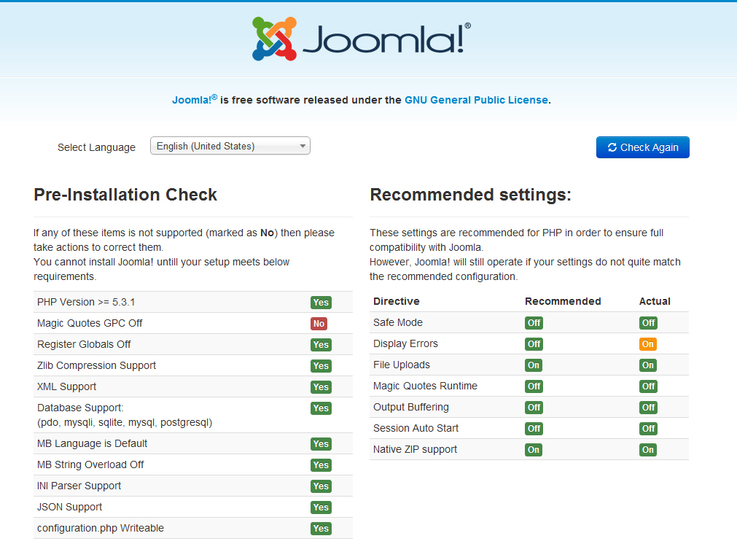Click the 'File Uploads' directive label
The image size is (737, 560).
(402, 365)
